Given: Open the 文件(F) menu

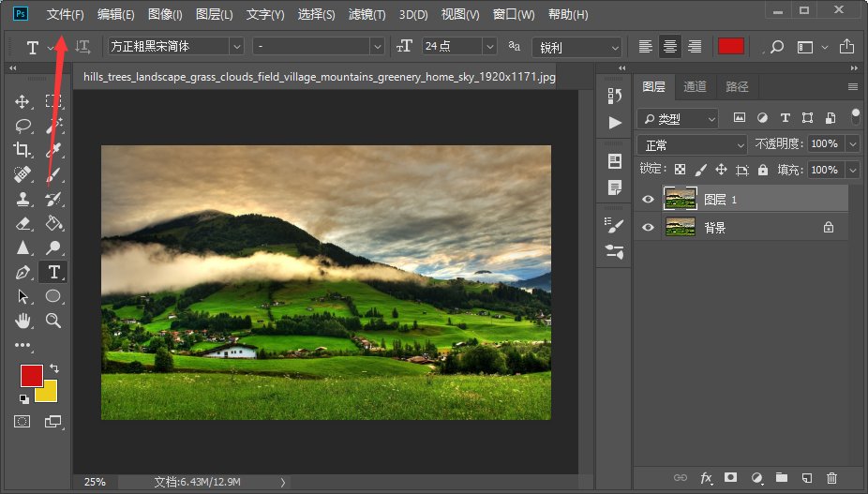Looking at the screenshot, I should pyautogui.click(x=65, y=15).
